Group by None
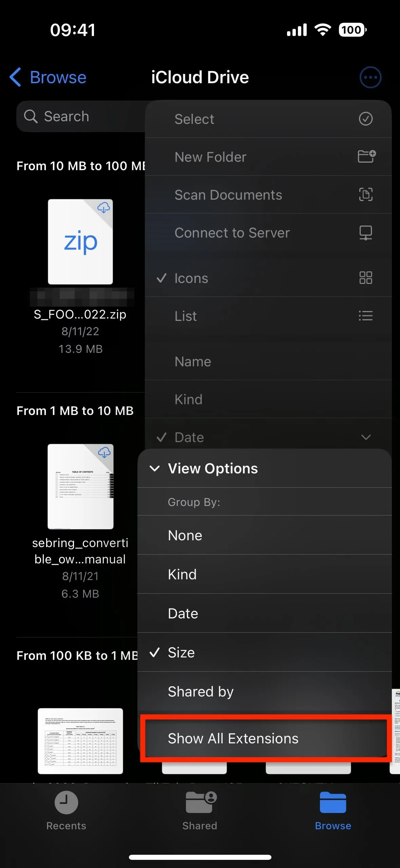Screen dimensions: 400x868 [x=265, y=535]
